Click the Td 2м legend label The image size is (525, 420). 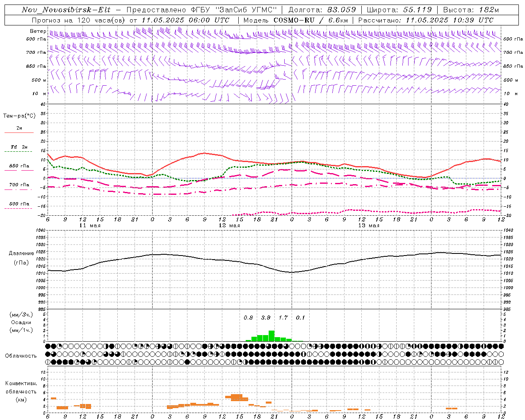click(19, 147)
